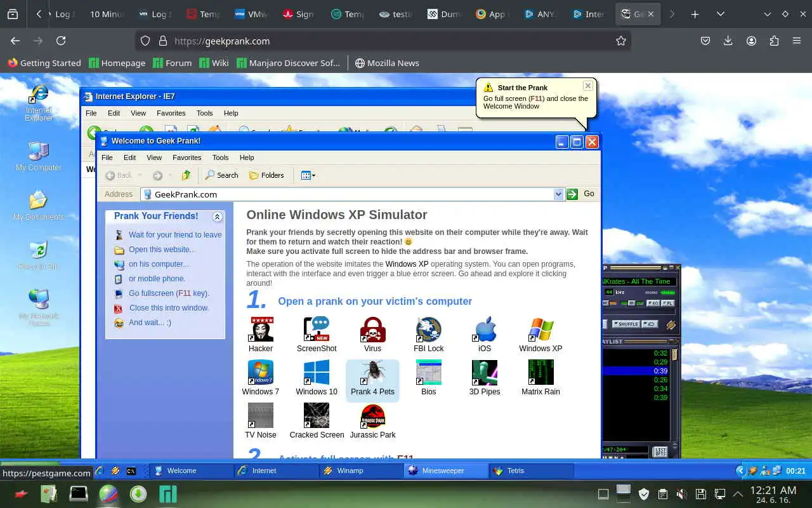
Task: Open the Mozilla News bookmark
Action: (386, 63)
